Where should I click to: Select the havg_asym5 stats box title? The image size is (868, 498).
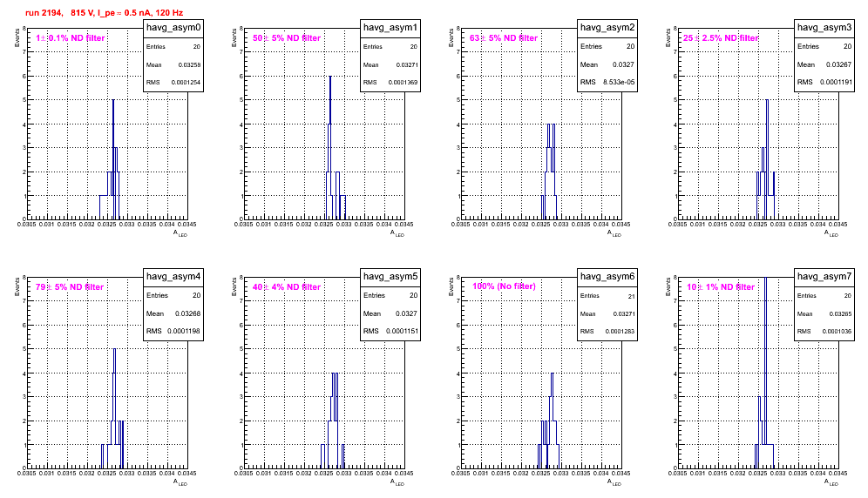390,277
